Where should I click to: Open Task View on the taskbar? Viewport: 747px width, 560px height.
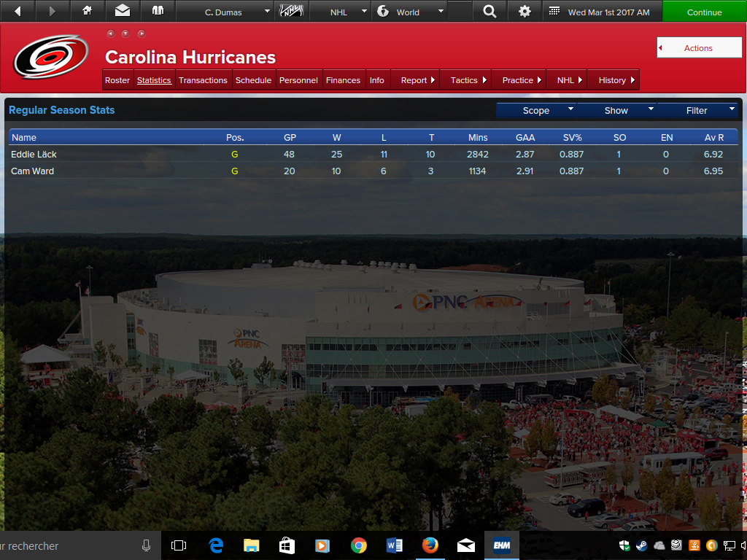[179, 545]
